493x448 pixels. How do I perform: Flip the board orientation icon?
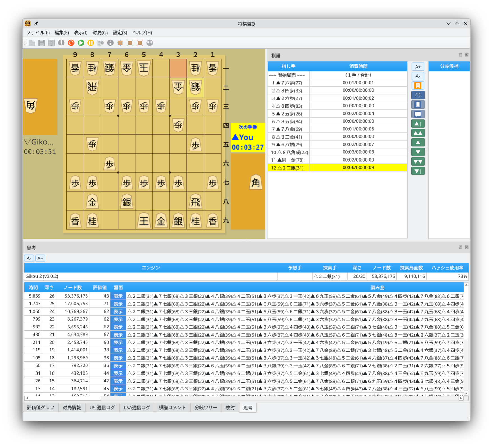coord(110,43)
